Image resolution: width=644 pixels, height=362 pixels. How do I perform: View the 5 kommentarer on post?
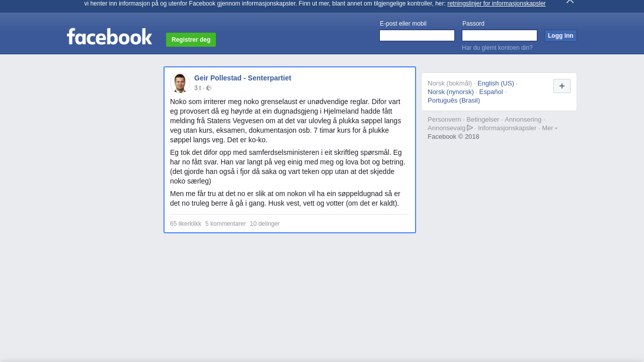tap(225, 224)
